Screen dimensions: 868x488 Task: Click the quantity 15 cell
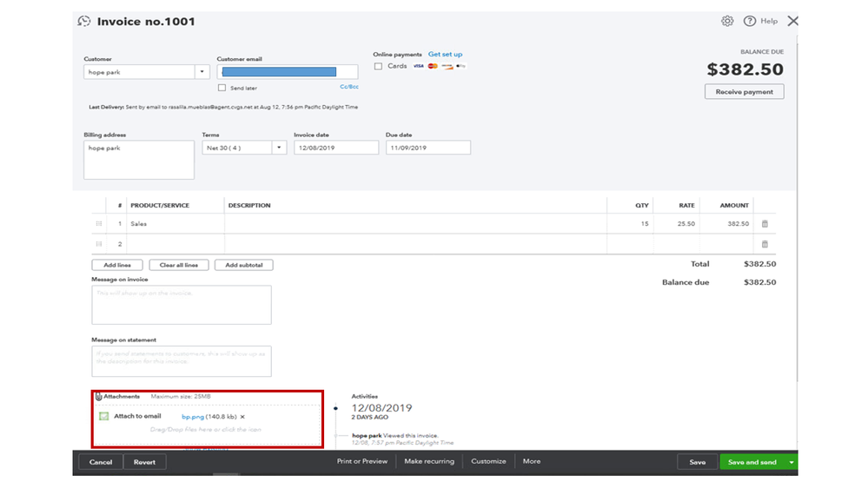click(x=630, y=224)
